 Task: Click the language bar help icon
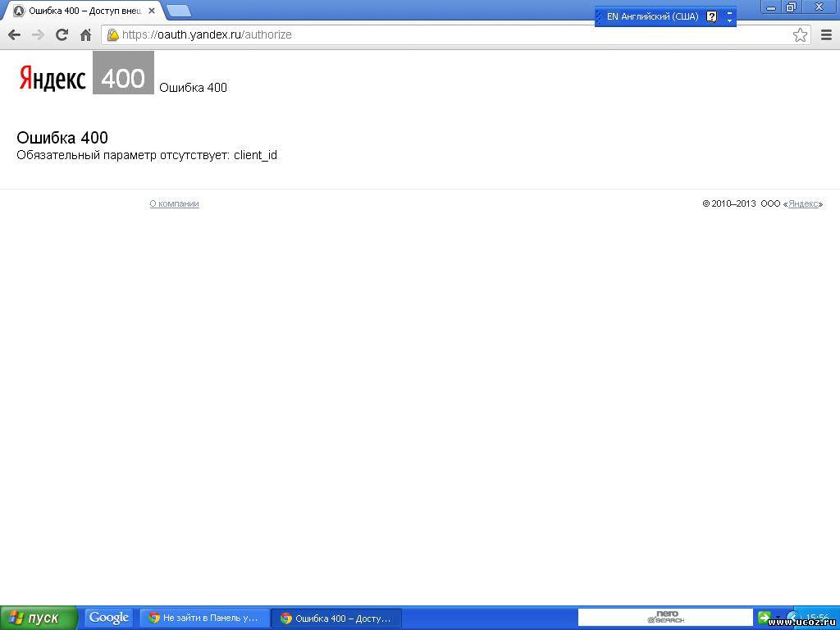coord(711,16)
